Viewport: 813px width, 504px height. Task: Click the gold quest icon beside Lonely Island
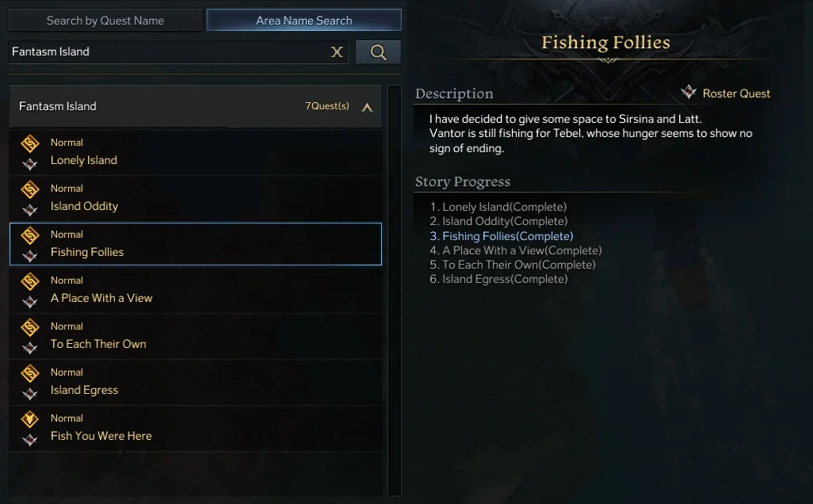coord(30,143)
